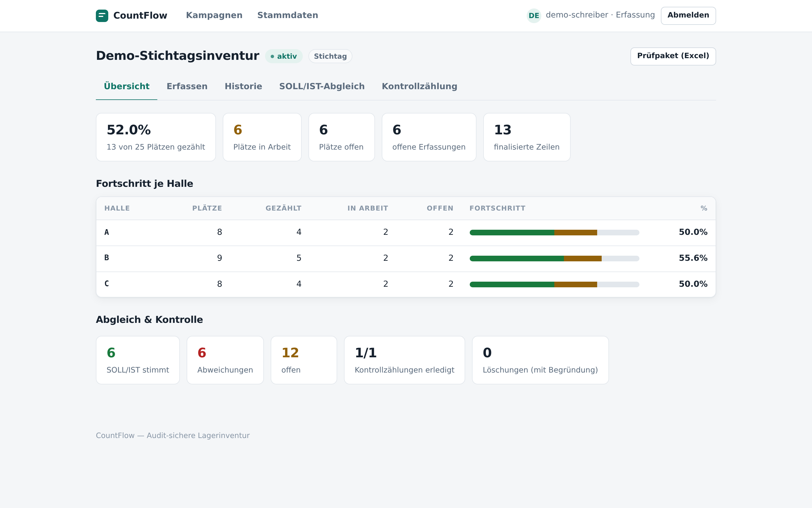Click the 50.0% value in row A
The width and height of the screenshot is (812, 508).
pyautogui.click(x=693, y=232)
